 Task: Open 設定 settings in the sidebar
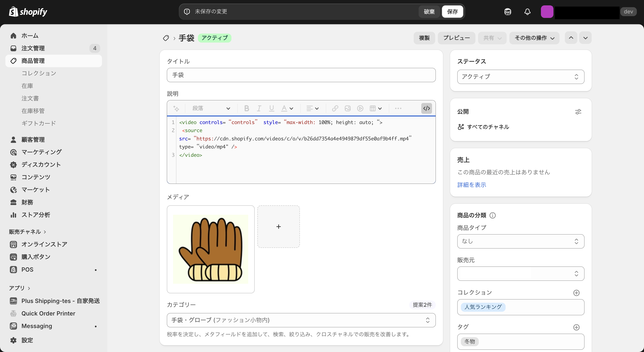[53, 340]
